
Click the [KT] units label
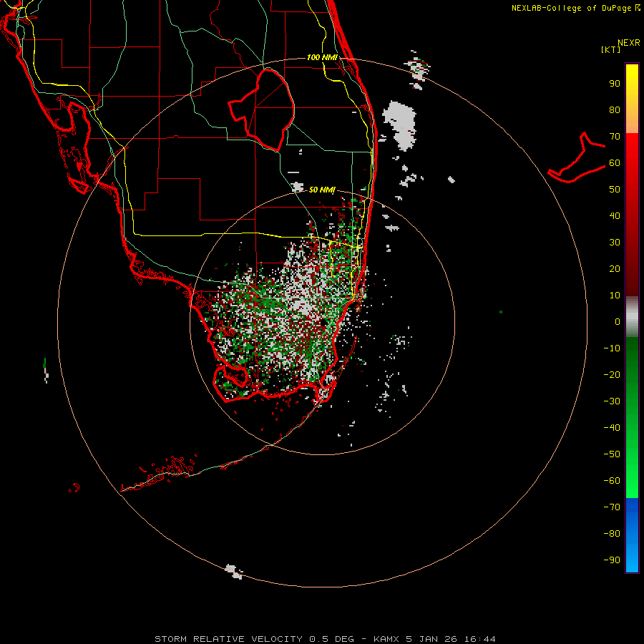coord(610,49)
